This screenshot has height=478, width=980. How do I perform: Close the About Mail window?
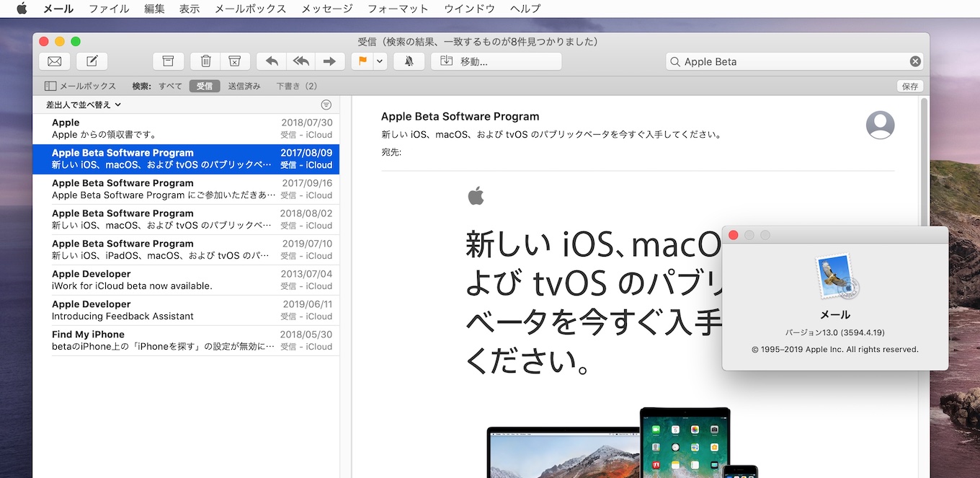click(x=734, y=235)
